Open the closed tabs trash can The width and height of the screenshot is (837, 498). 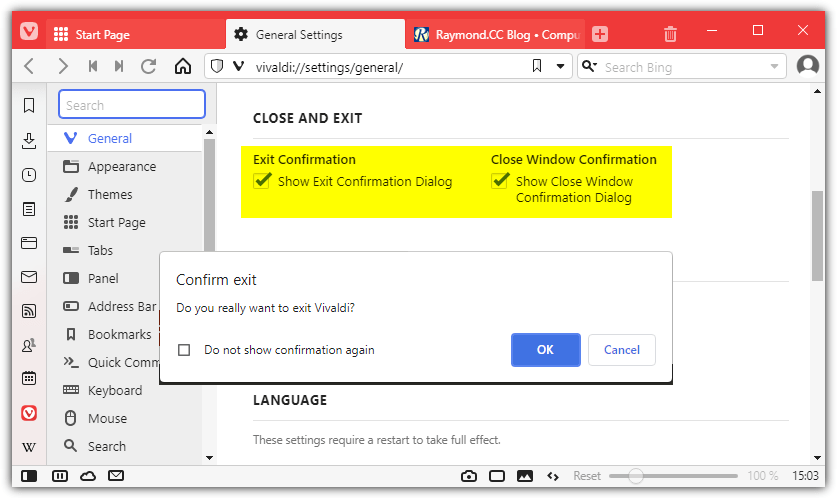pos(670,34)
